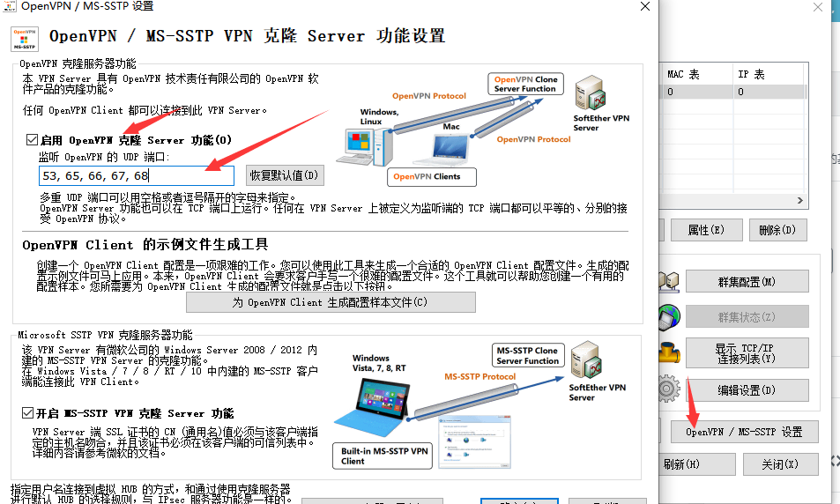Click the Windows desktop computer image in diagram
Screen dimensions: 840x504
pyautogui.click(x=366, y=148)
